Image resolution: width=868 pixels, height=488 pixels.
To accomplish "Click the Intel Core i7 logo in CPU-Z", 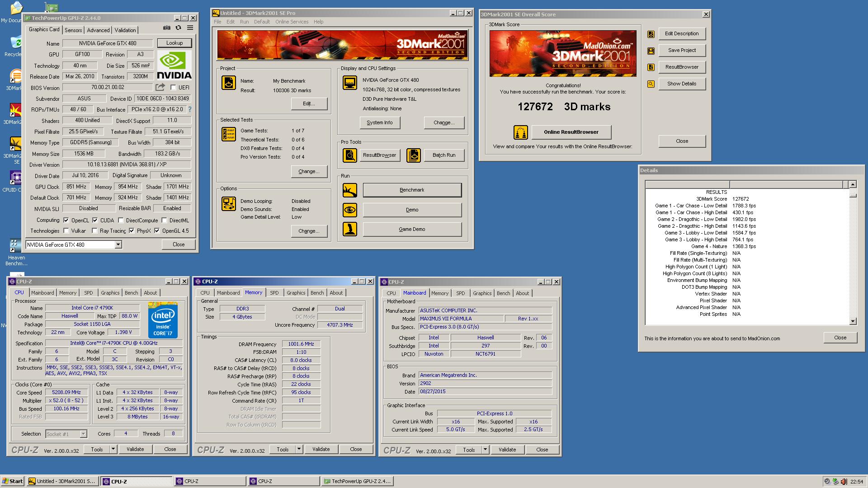I will 163,320.
